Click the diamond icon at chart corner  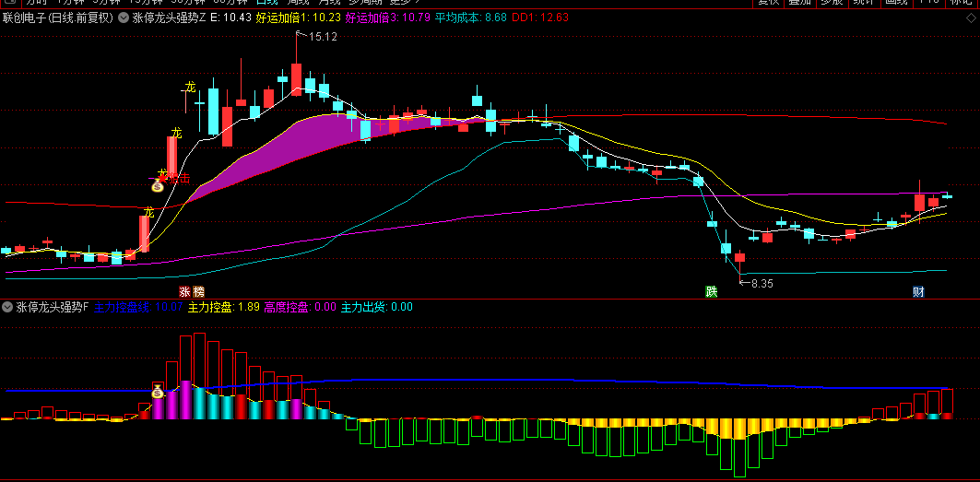point(971,18)
